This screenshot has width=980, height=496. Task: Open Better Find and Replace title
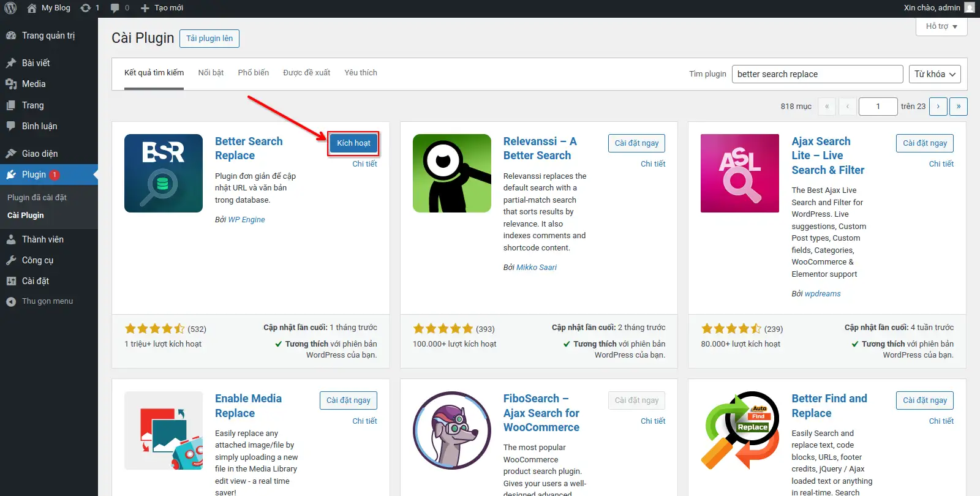[x=829, y=406]
